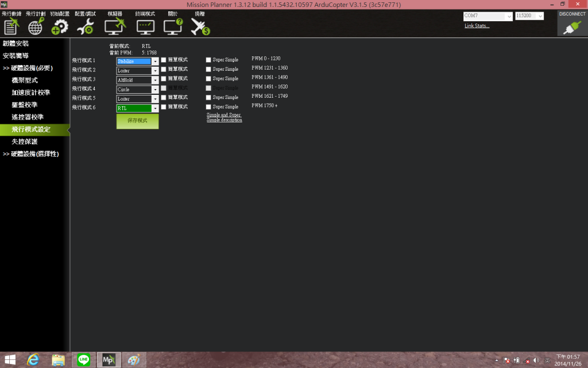Image resolution: width=588 pixels, height=368 pixels.
Task: Select 韌體安裝 in sidebar
Action: pyautogui.click(x=16, y=44)
